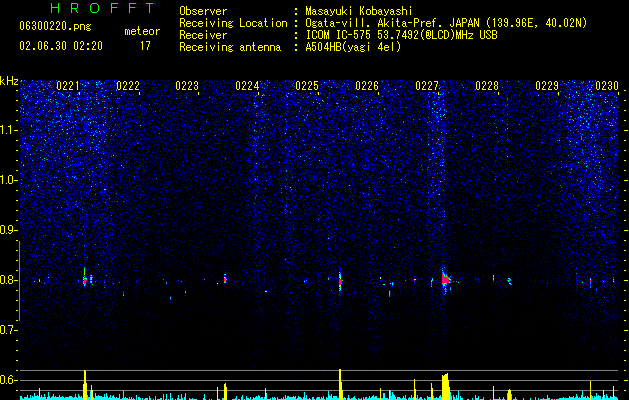Click the wide yellow intensity bar after 0227
The image size is (629, 400).
(445, 387)
